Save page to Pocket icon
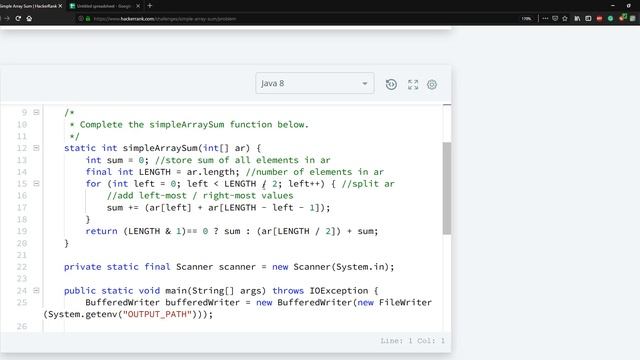 [555, 18]
